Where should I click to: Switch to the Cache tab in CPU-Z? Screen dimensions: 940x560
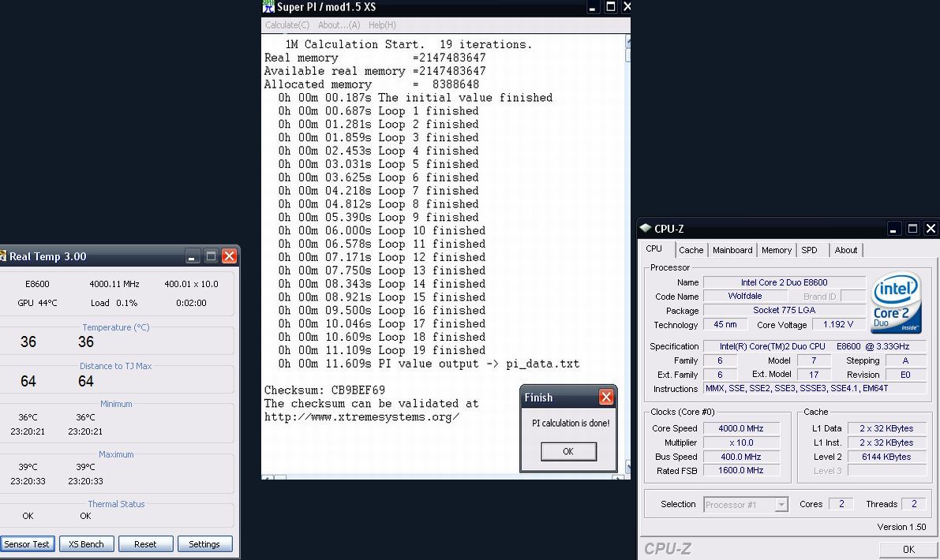[691, 250]
